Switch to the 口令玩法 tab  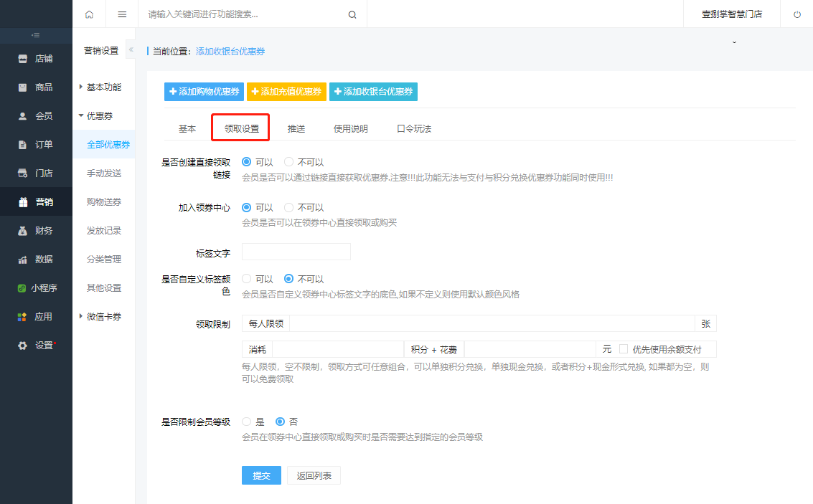point(414,128)
